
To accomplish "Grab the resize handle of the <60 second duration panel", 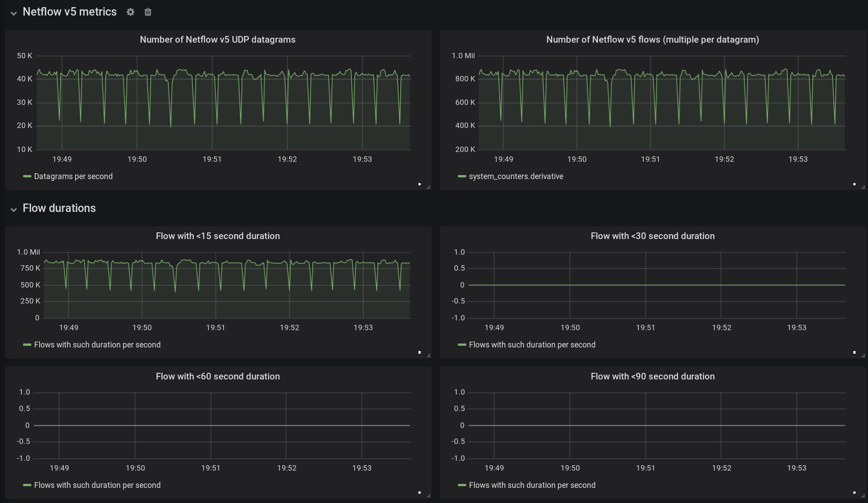I will click(428, 495).
